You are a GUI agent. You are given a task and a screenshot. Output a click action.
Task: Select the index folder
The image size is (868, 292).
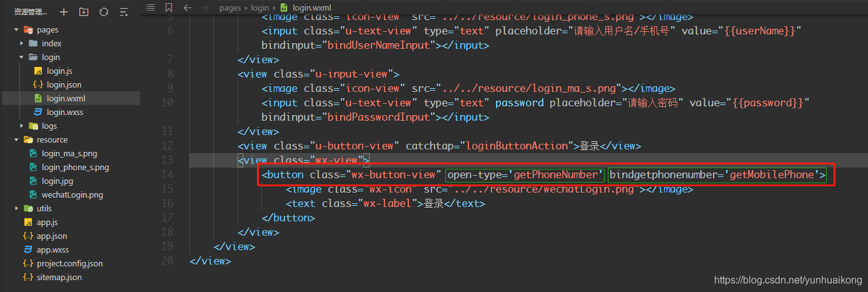coord(51,43)
